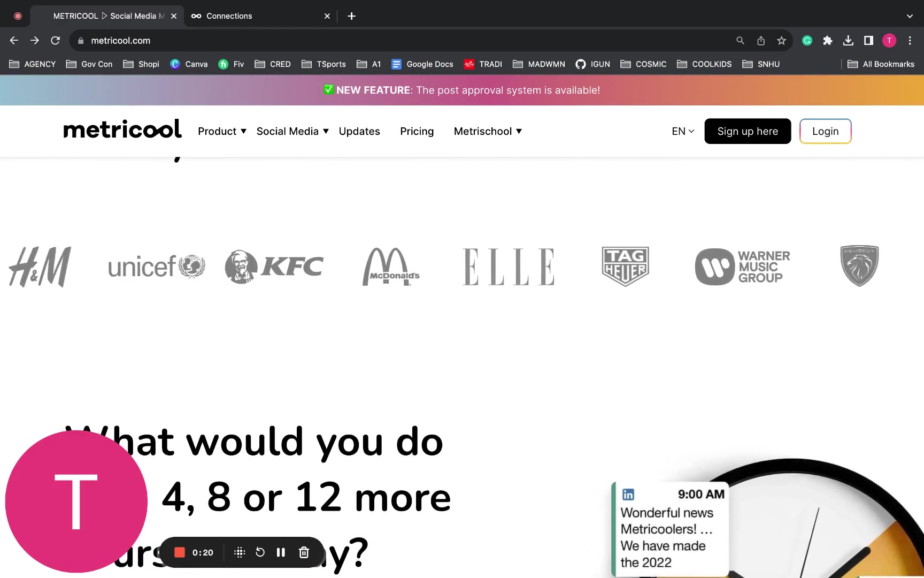Stop the screen recording
Image resolution: width=924 pixels, height=578 pixels.
pyautogui.click(x=180, y=552)
